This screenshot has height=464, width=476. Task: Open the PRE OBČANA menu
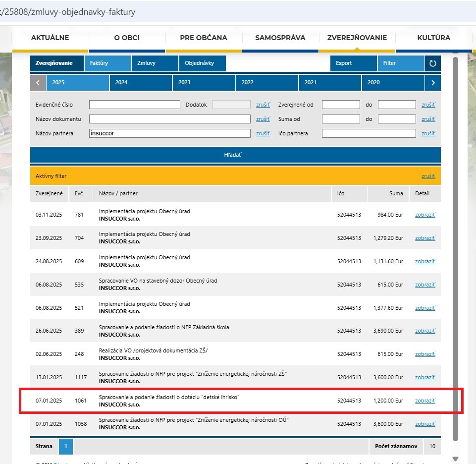coord(204,38)
